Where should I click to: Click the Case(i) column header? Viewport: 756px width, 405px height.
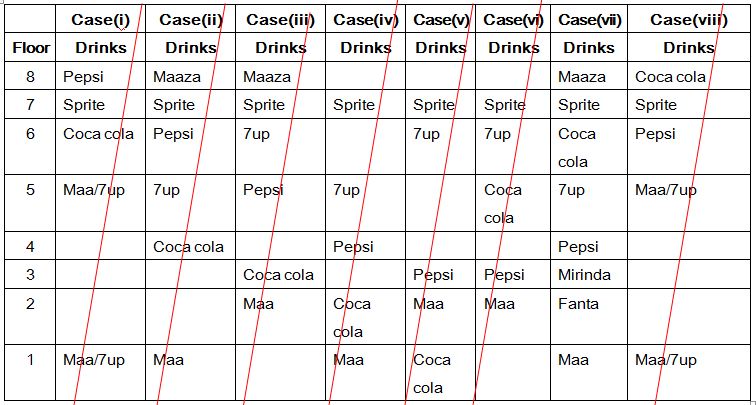click(98, 19)
